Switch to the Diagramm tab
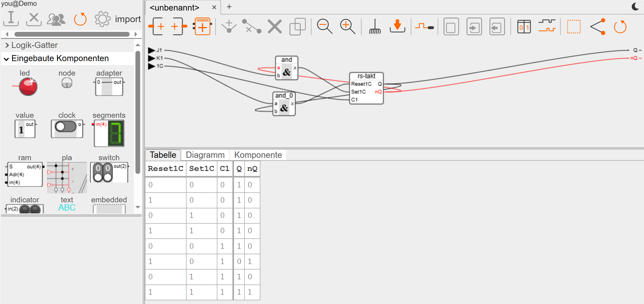 [205, 155]
